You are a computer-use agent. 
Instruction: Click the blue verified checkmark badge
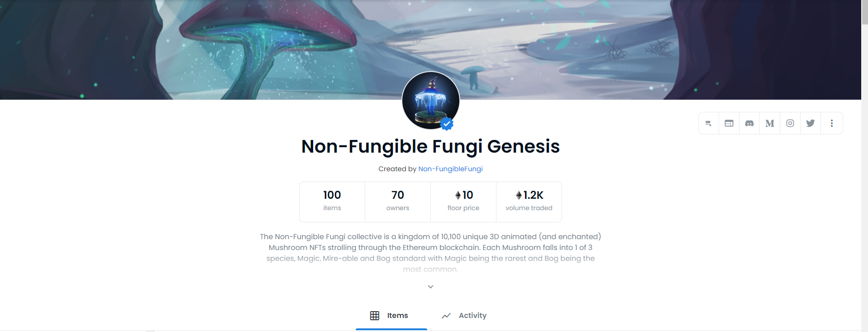coord(447,124)
